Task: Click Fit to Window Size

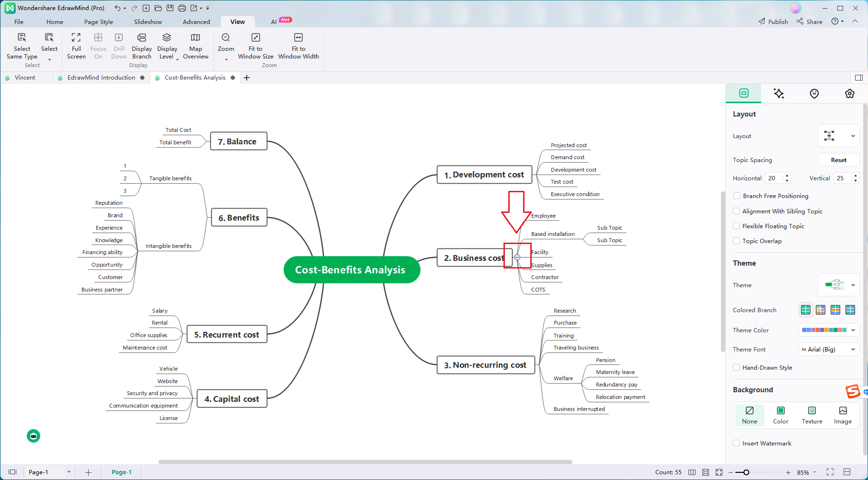Action: 256,46
